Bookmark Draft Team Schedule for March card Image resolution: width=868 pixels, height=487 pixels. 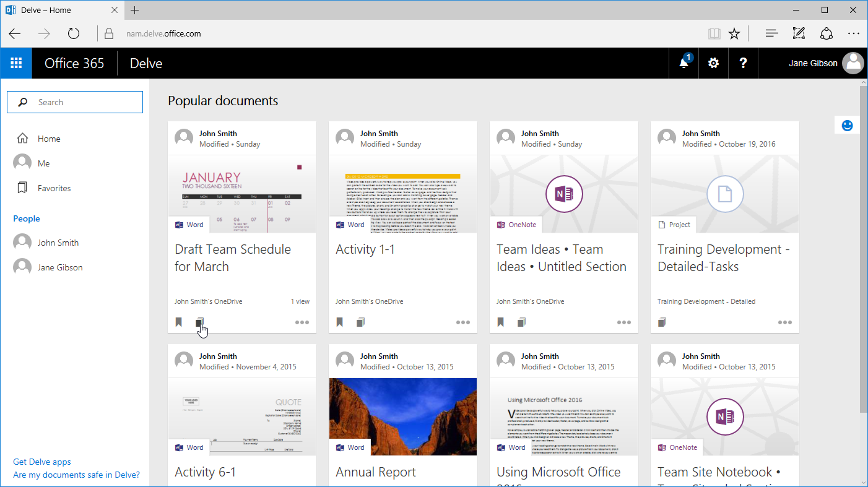click(179, 322)
